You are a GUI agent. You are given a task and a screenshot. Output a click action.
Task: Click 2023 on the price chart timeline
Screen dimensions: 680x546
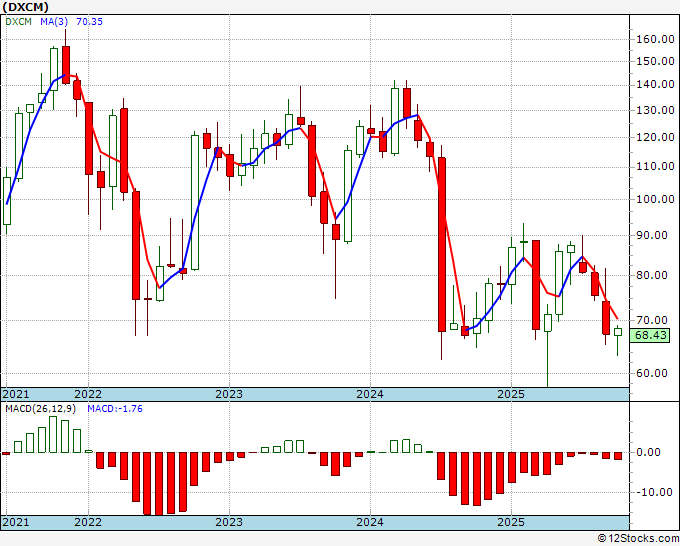tap(229, 394)
